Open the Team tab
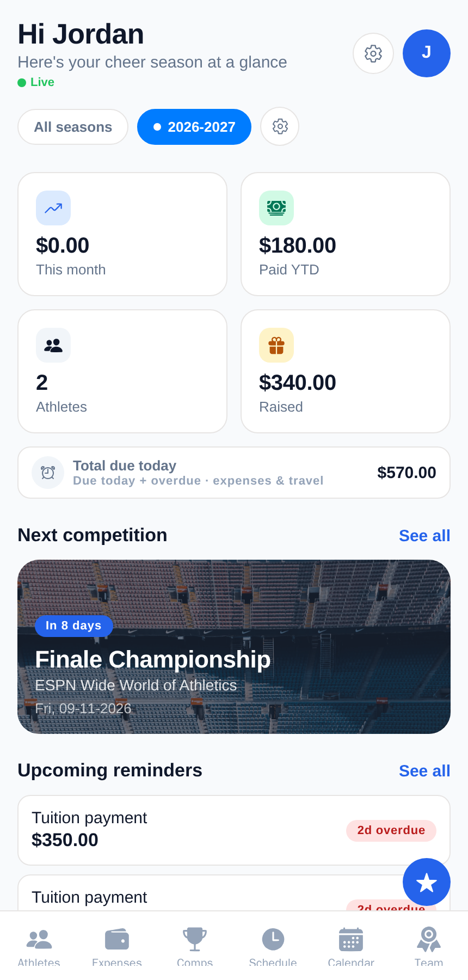This screenshot has width=468, height=980. click(x=429, y=946)
